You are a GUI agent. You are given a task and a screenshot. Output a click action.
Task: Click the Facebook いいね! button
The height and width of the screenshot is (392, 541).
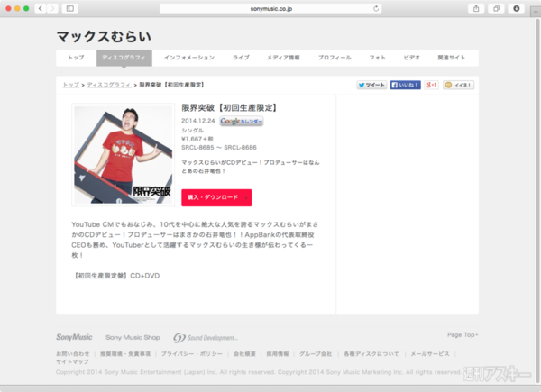coord(405,85)
